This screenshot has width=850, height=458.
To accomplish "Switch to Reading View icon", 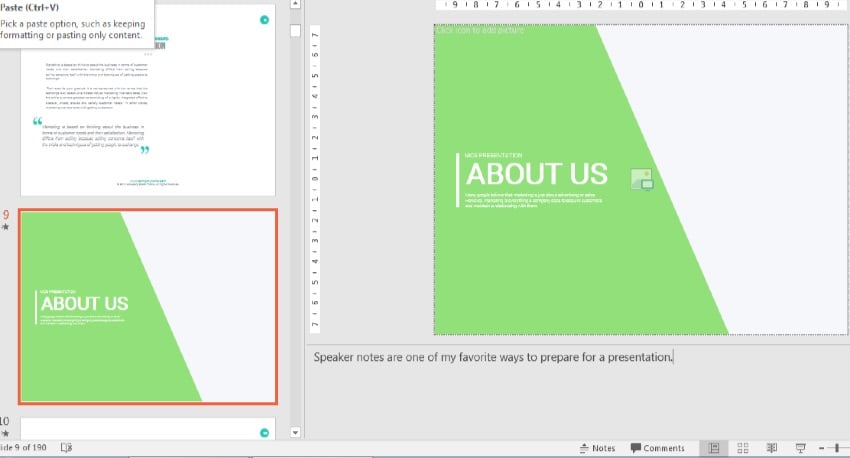I will tap(771, 448).
